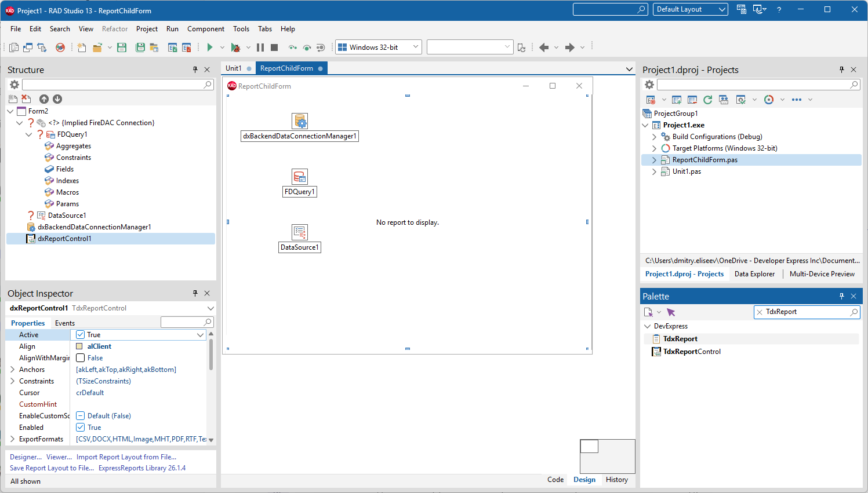Click the Add new project icon in Projects panel

coord(676,100)
